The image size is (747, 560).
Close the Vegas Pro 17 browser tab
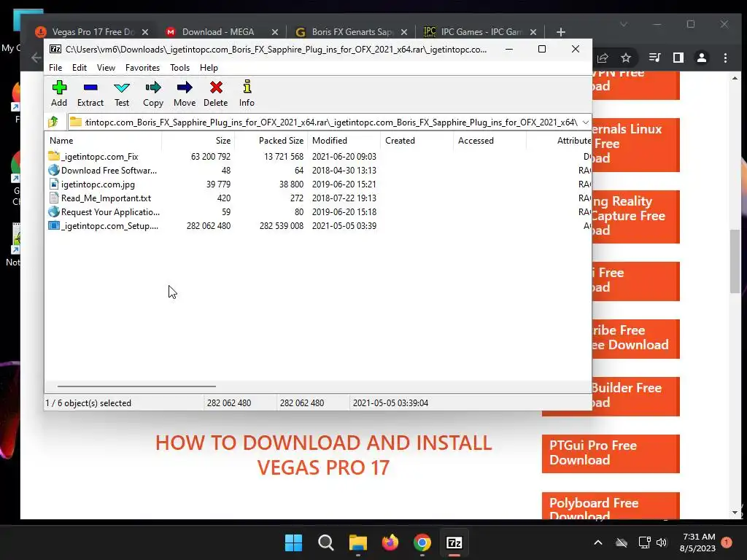point(145,32)
